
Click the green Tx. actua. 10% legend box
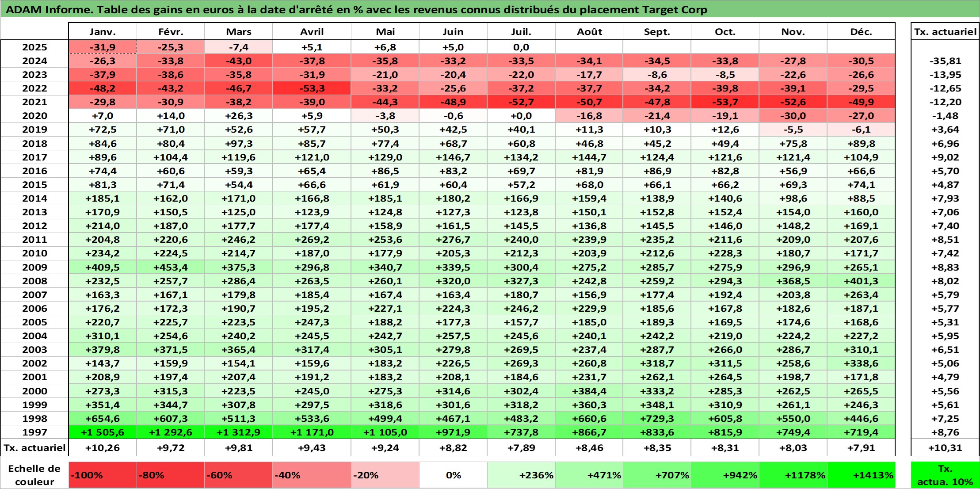(x=945, y=475)
